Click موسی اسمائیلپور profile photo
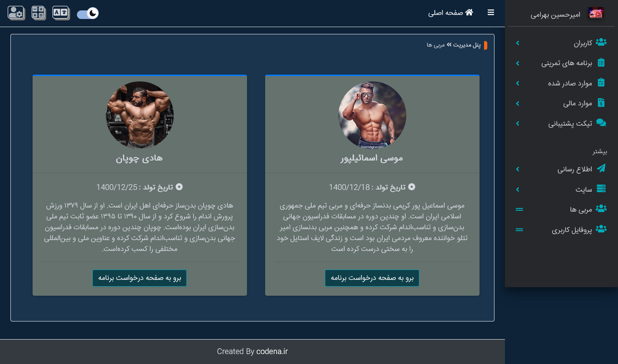 point(372,115)
